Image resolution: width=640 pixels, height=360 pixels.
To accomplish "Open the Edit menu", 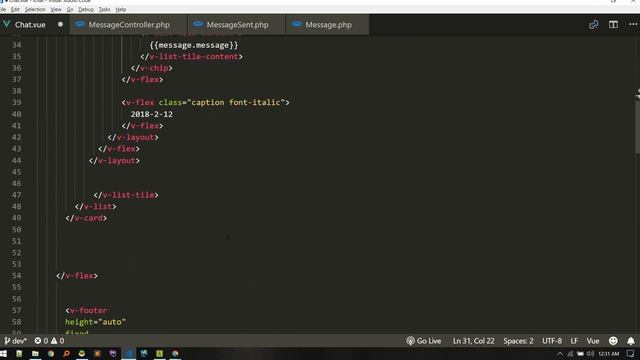I will coord(15,9).
